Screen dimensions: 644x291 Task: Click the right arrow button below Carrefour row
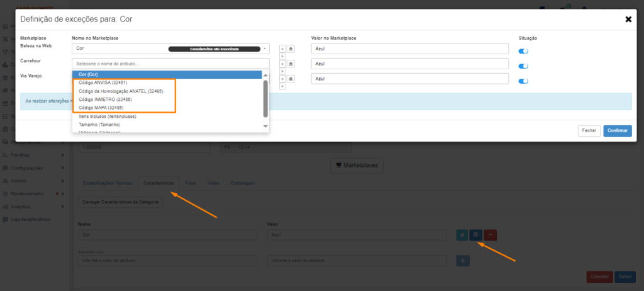282,71
